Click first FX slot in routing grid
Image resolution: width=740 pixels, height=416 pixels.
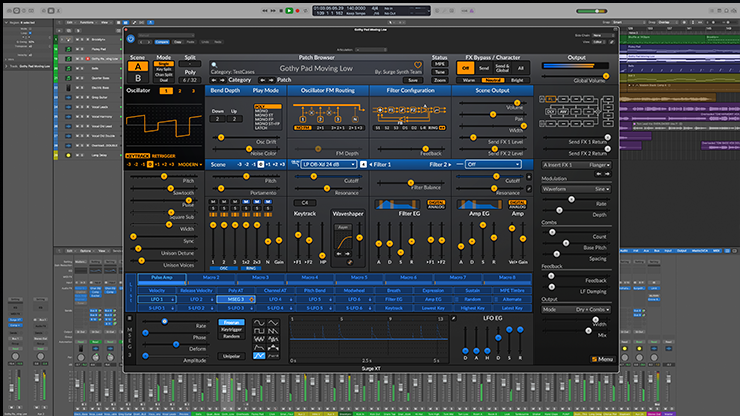click(x=551, y=99)
